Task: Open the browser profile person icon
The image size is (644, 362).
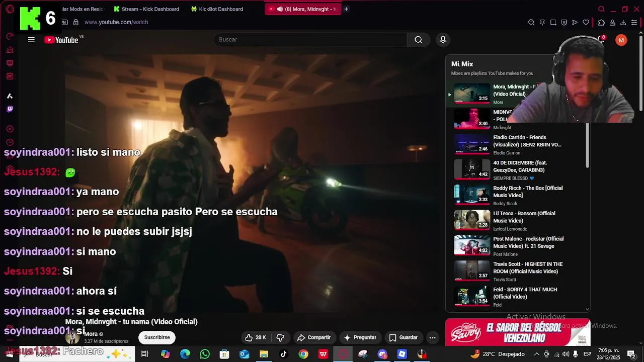Action: 612,22
